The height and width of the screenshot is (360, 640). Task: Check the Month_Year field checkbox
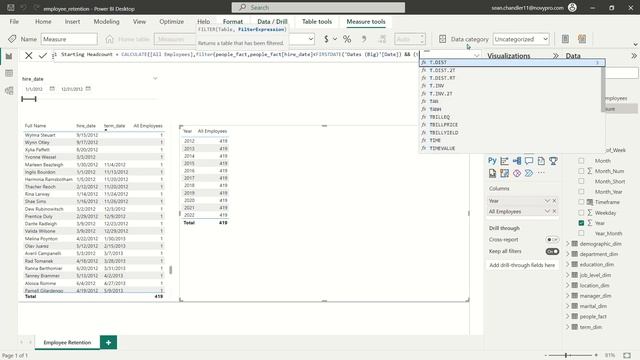tap(581, 192)
